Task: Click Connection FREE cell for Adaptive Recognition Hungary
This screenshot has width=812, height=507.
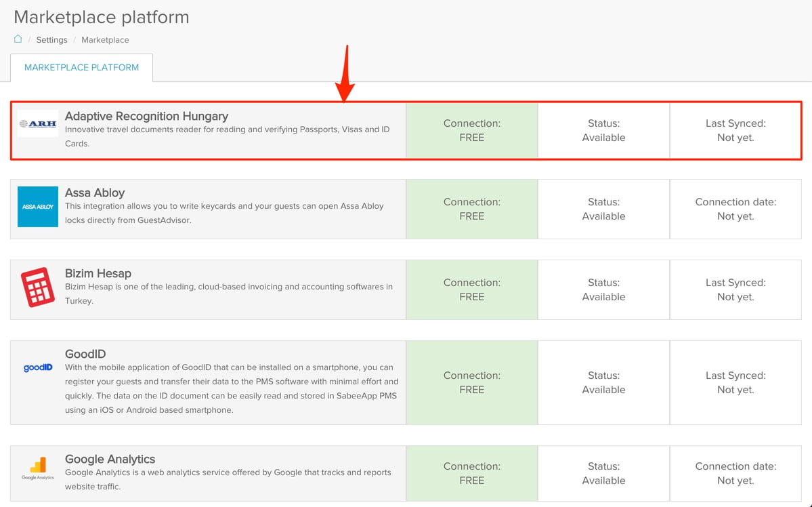Action: (x=472, y=131)
